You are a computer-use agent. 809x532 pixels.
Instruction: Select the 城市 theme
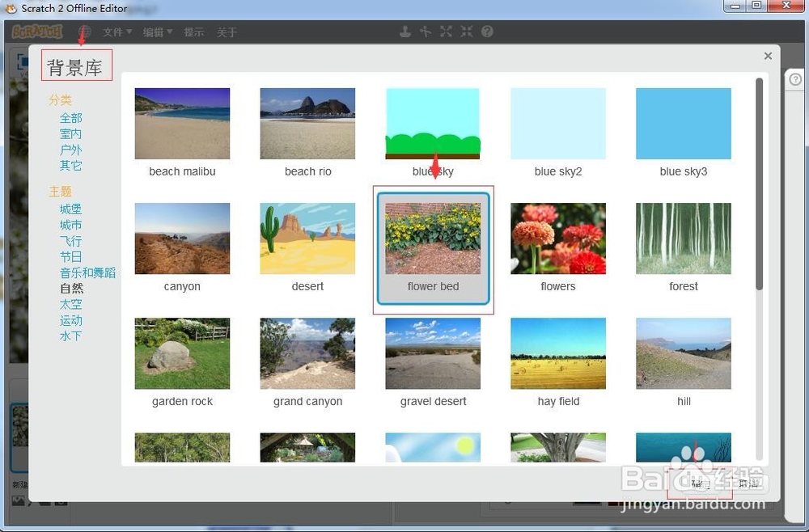tap(70, 225)
